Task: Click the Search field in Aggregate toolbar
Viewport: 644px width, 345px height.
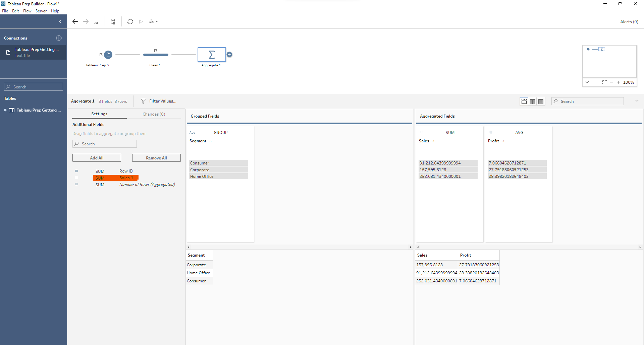Action: (x=588, y=101)
